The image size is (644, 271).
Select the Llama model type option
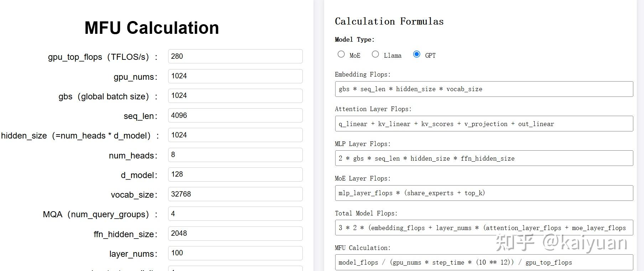[375, 54]
